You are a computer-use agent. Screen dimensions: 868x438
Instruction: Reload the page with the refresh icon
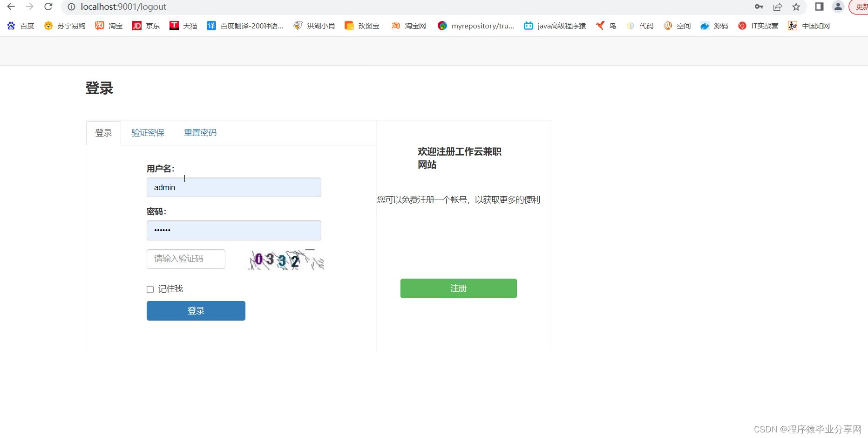(48, 7)
